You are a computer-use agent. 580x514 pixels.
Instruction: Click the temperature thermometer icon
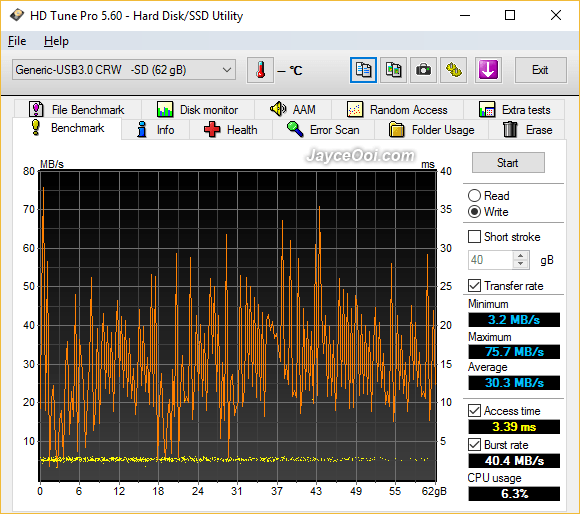tap(260, 70)
